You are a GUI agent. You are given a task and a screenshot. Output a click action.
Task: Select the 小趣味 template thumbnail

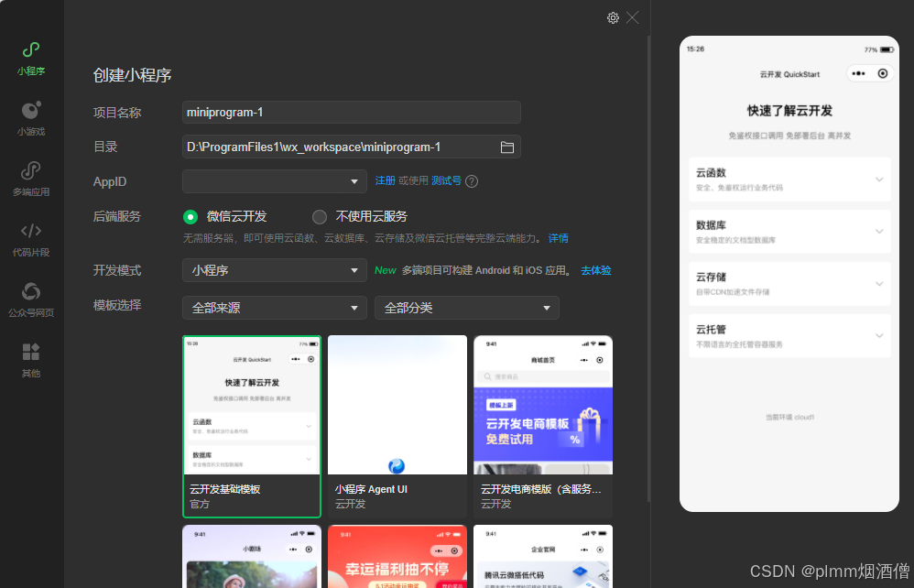click(x=252, y=557)
